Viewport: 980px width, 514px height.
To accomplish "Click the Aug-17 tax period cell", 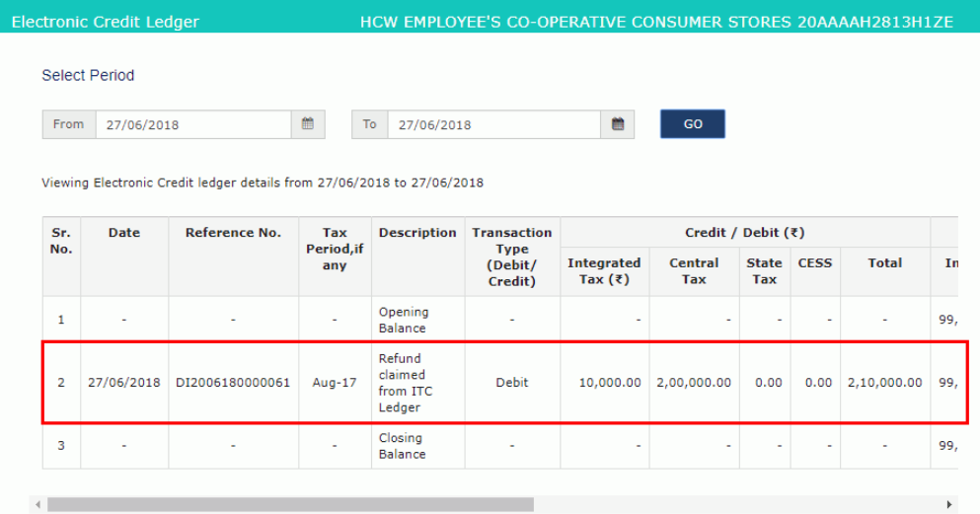I will click(x=335, y=382).
